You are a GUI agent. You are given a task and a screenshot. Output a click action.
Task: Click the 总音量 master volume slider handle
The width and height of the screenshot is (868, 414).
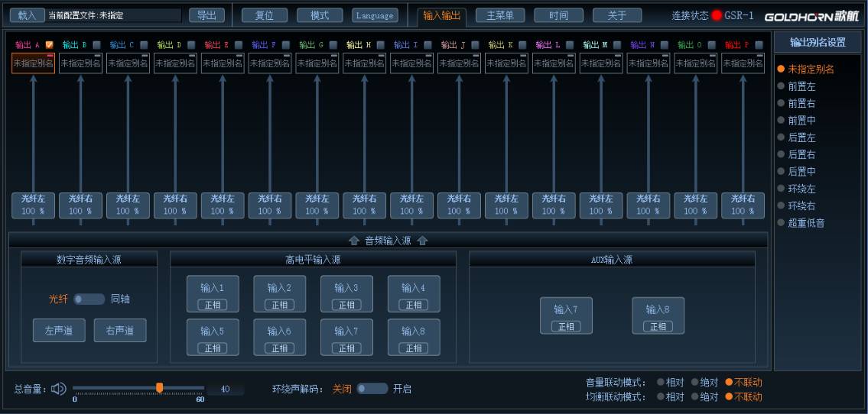click(159, 388)
